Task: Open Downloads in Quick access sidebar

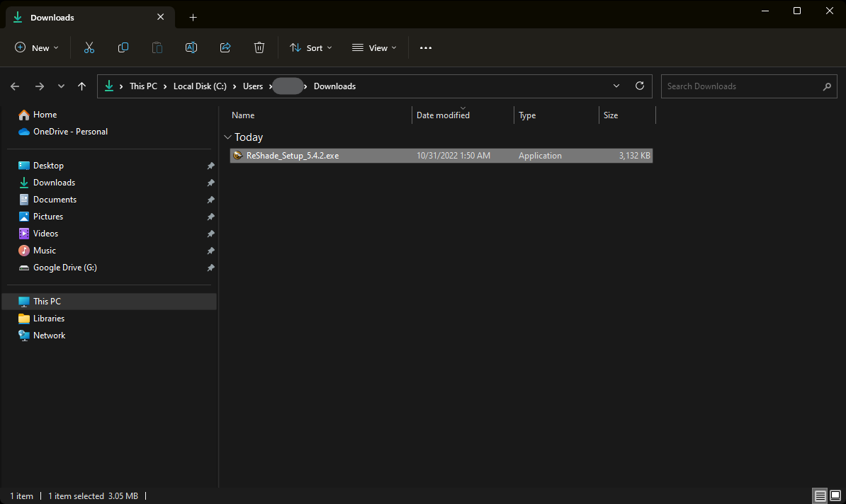Action: [x=54, y=183]
